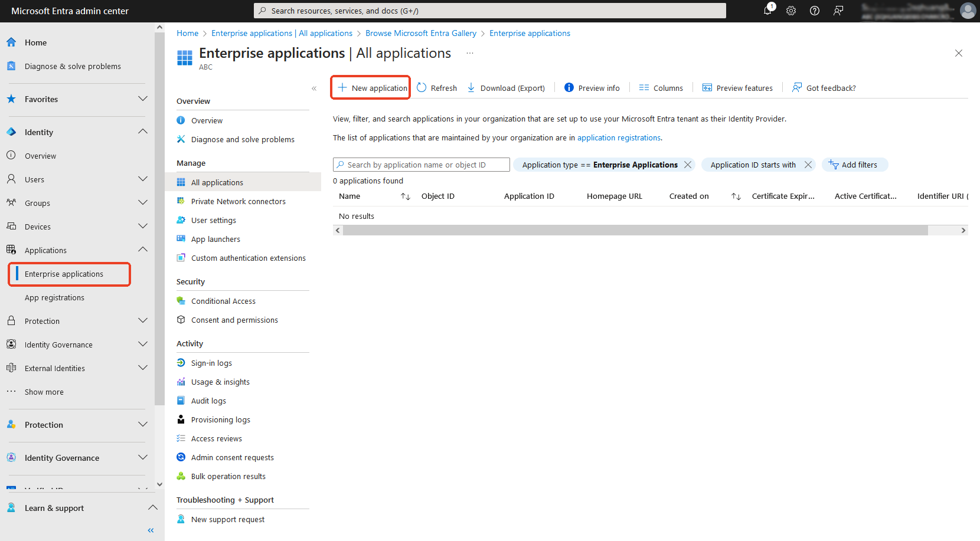This screenshot has height=541, width=980.
Task: Open User settings
Action: tap(214, 220)
